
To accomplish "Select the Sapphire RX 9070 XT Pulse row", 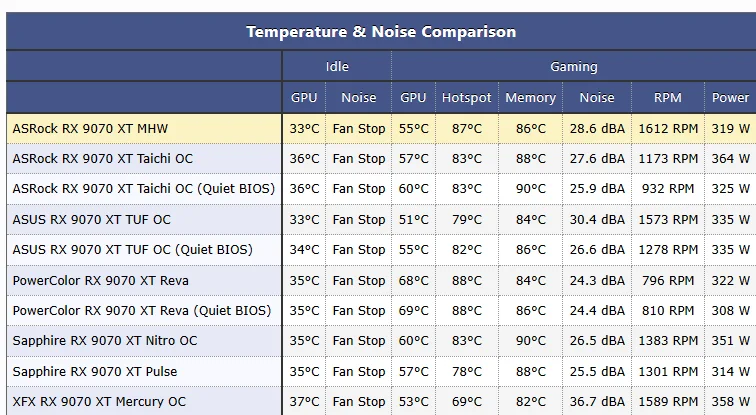I will tap(381, 371).
